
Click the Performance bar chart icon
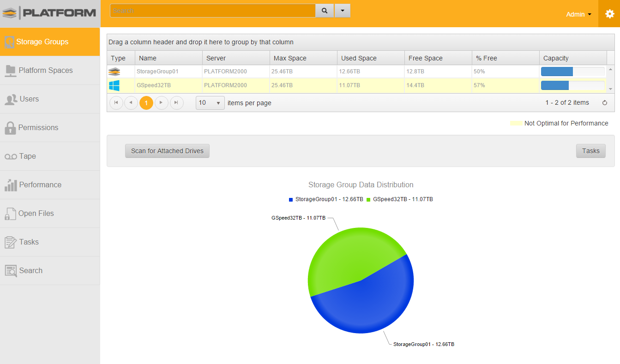(x=11, y=185)
